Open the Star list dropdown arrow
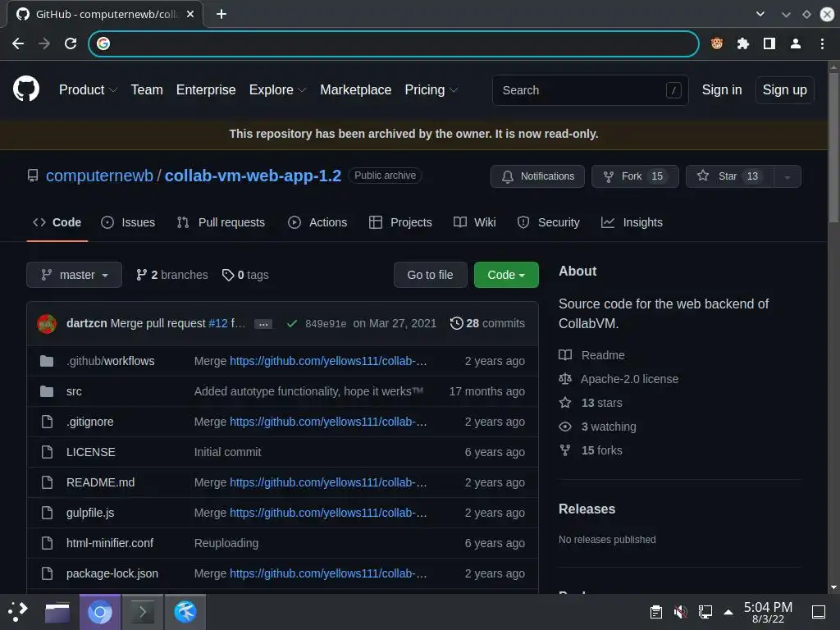This screenshot has height=630, width=840. point(787,176)
